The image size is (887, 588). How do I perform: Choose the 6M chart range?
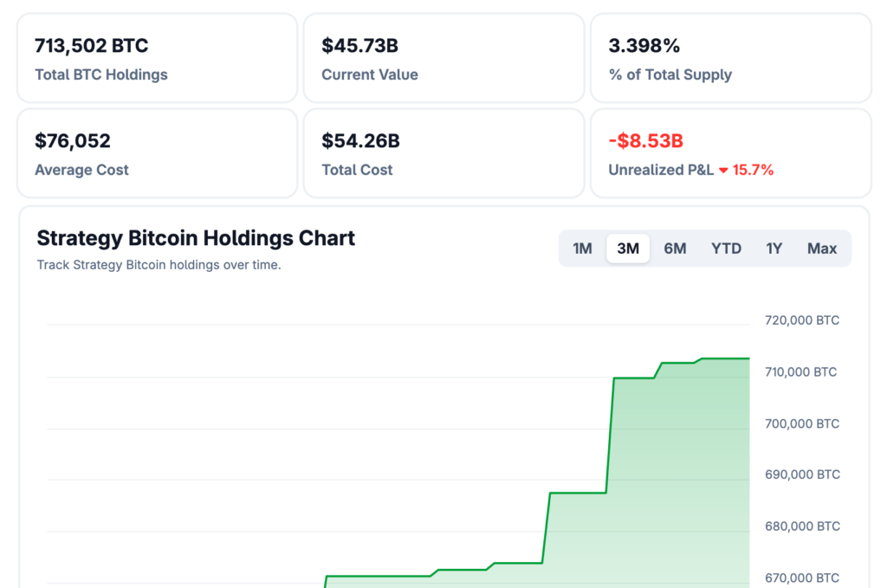tap(675, 249)
